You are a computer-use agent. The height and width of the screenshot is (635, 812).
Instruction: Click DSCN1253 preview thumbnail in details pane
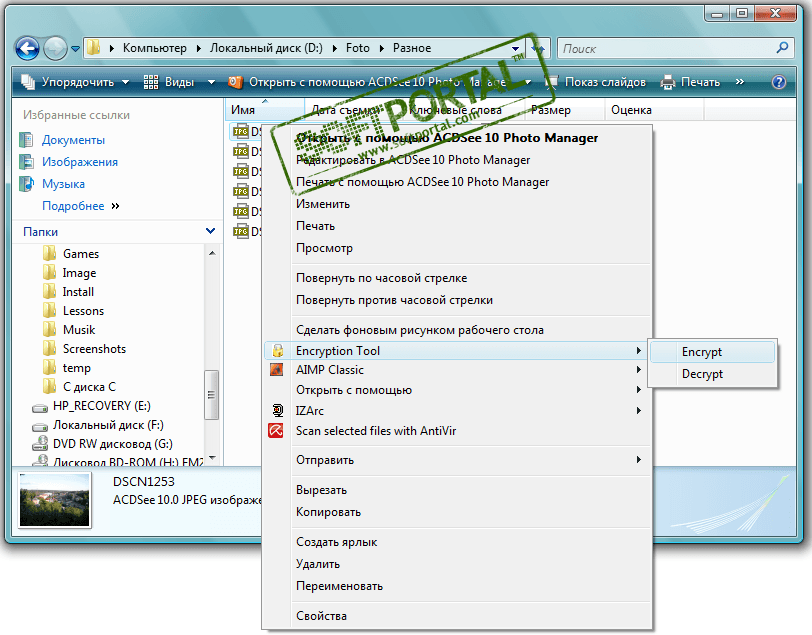[54, 501]
